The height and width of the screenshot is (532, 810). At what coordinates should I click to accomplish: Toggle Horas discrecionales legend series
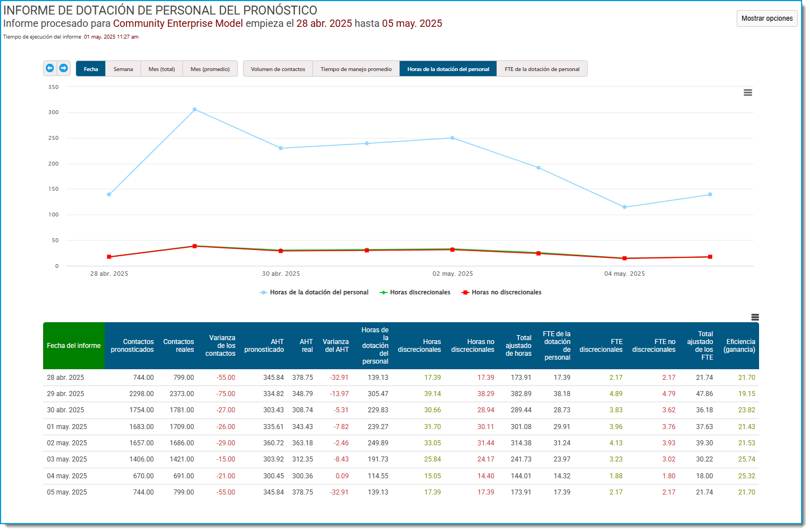pyautogui.click(x=415, y=293)
